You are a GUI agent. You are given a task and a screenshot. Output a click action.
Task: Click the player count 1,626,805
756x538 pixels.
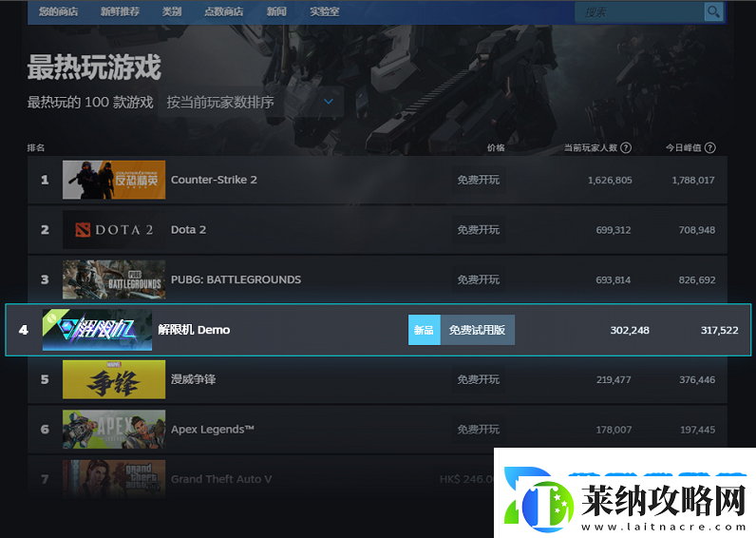pyautogui.click(x=610, y=180)
